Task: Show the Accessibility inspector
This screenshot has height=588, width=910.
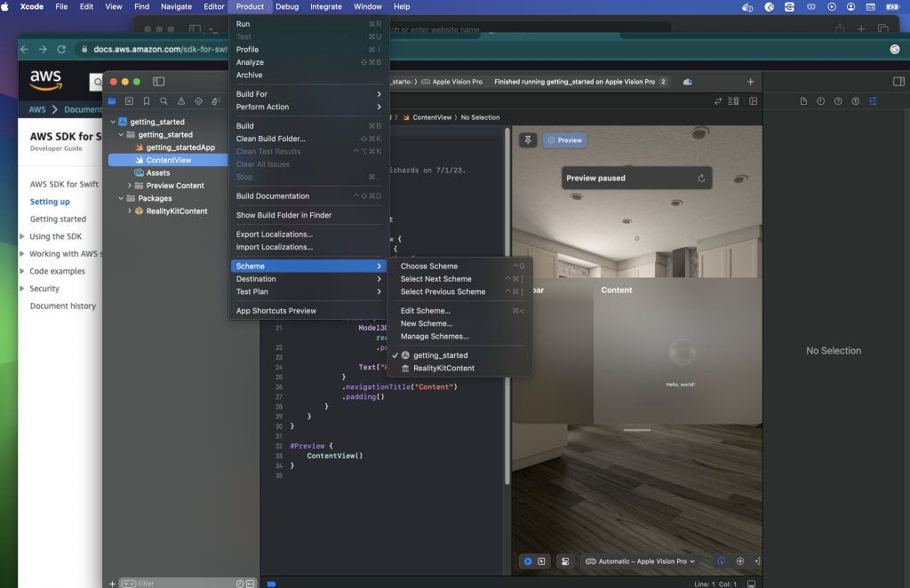Action: [x=856, y=100]
